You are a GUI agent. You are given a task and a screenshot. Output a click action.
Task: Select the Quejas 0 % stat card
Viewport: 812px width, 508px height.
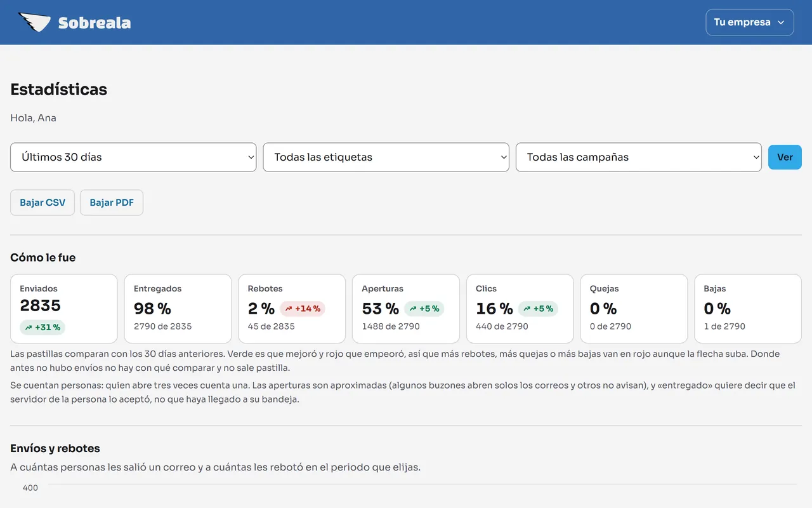click(634, 309)
